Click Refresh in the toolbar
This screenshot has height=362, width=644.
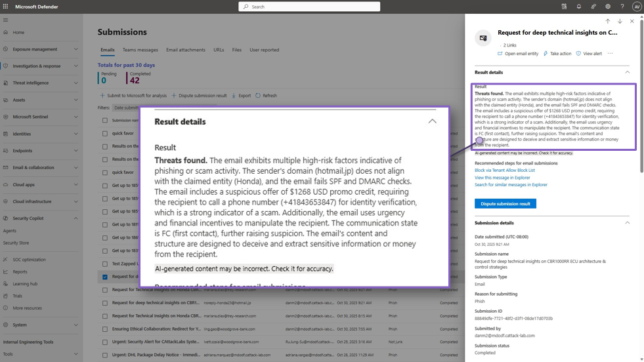pyautogui.click(x=266, y=95)
